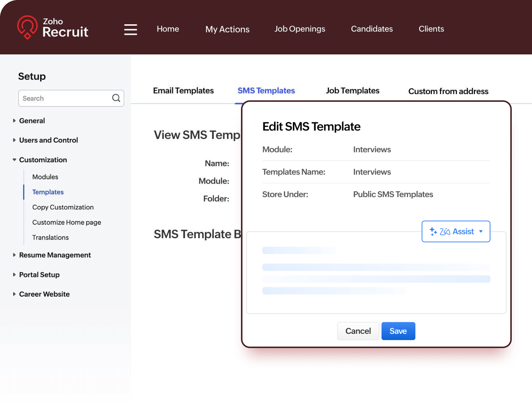The width and height of the screenshot is (532, 419).
Task: Open Translations in the sidebar
Action: (50, 237)
